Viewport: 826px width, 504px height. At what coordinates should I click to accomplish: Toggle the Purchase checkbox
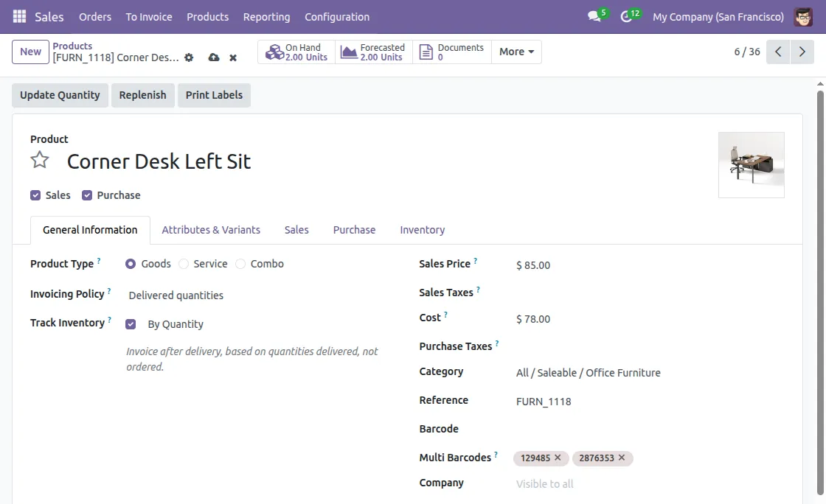pyautogui.click(x=86, y=195)
